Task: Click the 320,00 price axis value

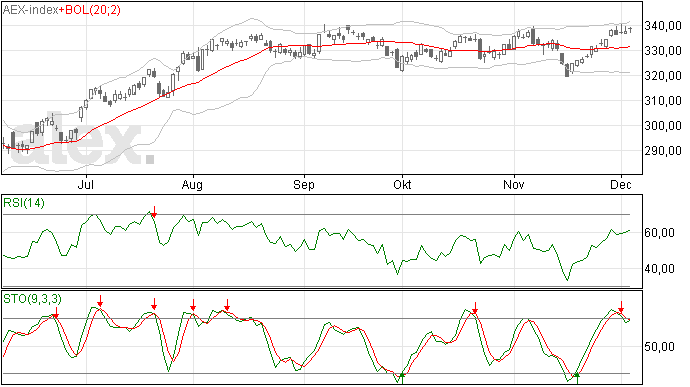Action: [x=663, y=76]
